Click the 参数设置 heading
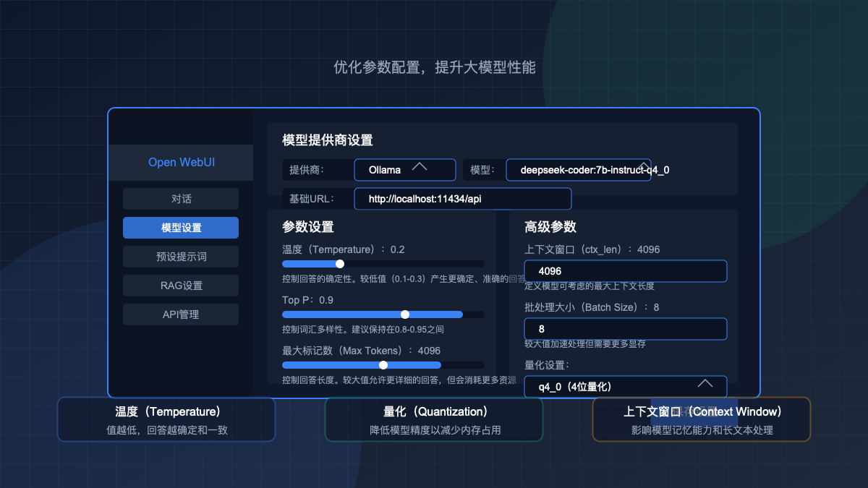This screenshot has width=868, height=488. [x=308, y=227]
